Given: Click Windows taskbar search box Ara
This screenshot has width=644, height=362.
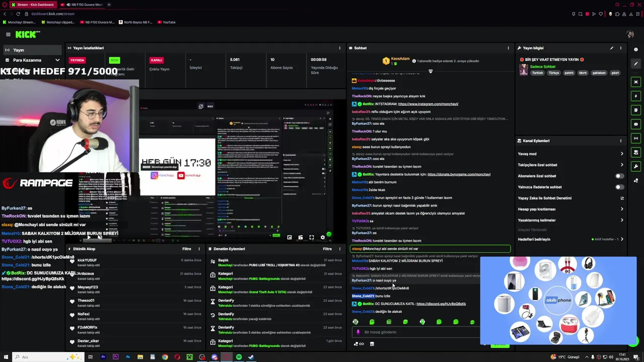Looking at the screenshot, I should 48,357.
